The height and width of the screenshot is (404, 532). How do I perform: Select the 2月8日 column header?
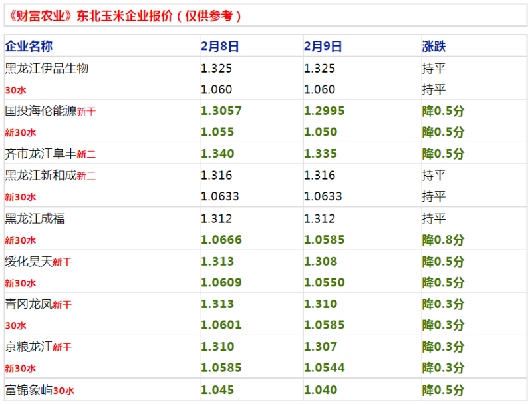[220, 46]
